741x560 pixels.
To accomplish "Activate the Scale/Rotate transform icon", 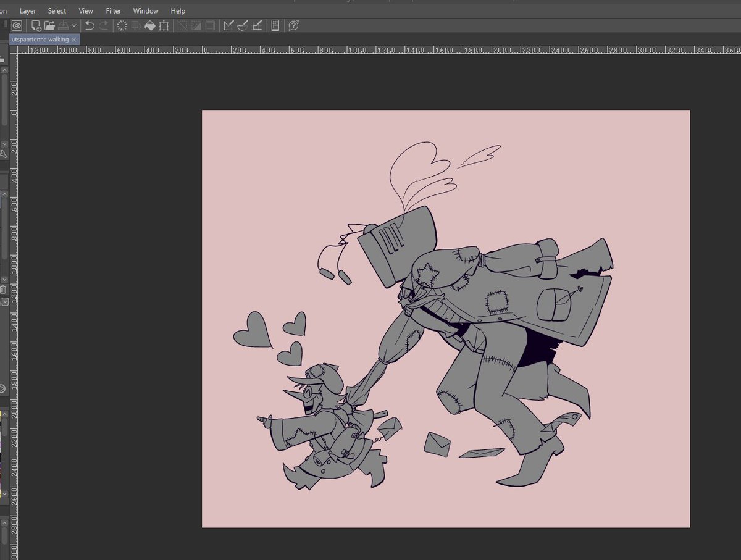I will [x=164, y=25].
